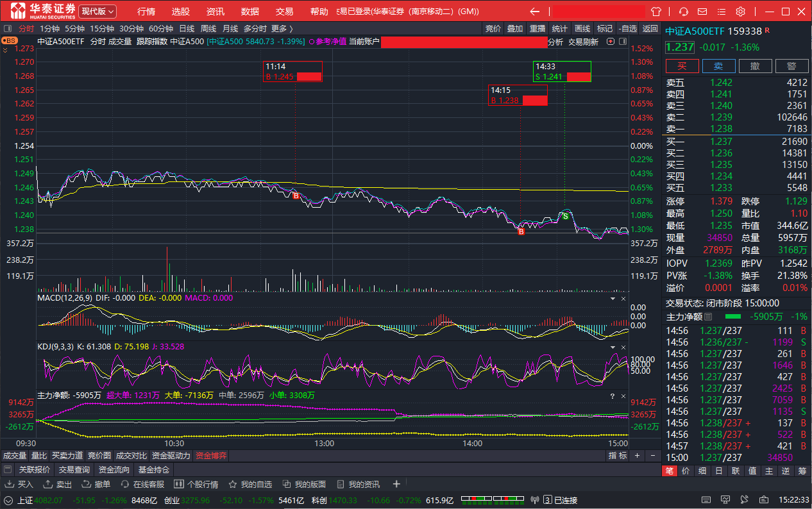Open the 现代版 version dropdown
Viewport: 812px width, 509px height.
click(x=97, y=12)
